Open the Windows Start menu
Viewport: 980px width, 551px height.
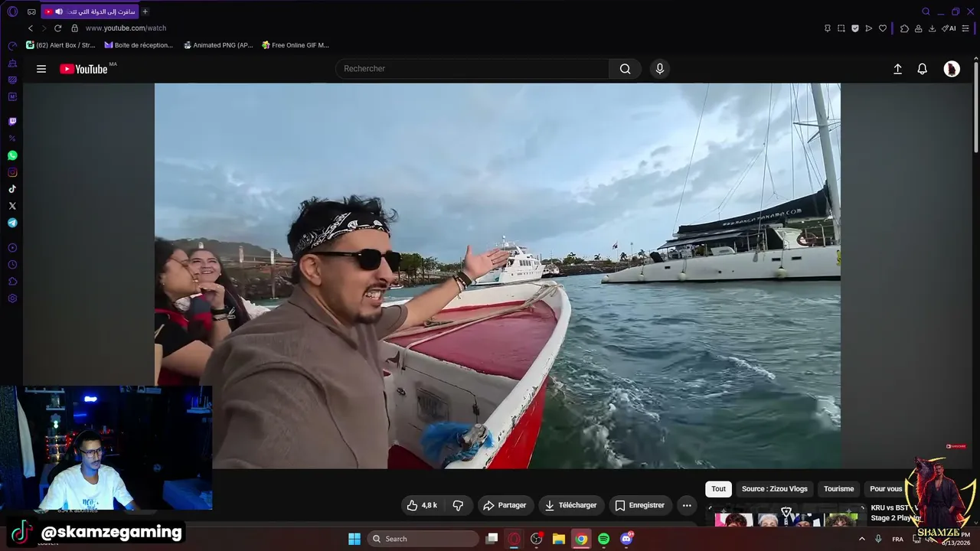click(354, 539)
